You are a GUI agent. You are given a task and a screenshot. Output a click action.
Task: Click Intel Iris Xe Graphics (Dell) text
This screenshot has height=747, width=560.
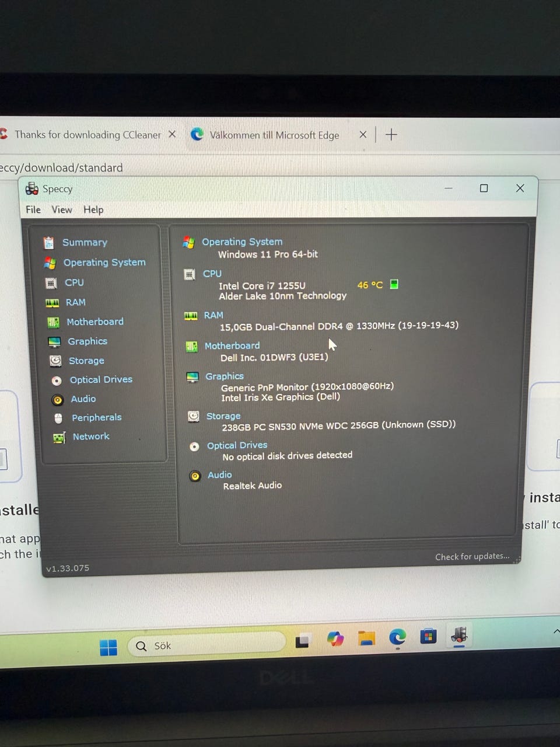pyautogui.click(x=281, y=397)
